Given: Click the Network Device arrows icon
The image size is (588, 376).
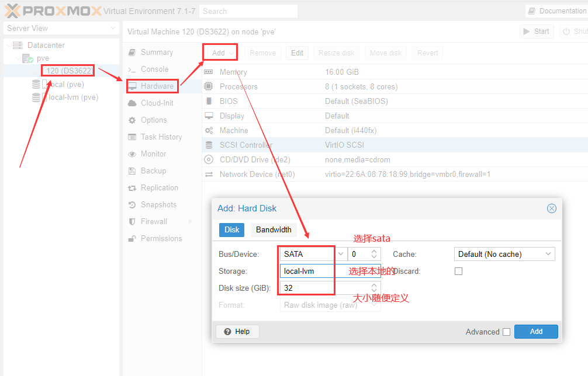Looking at the screenshot, I should tap(209, 175).
